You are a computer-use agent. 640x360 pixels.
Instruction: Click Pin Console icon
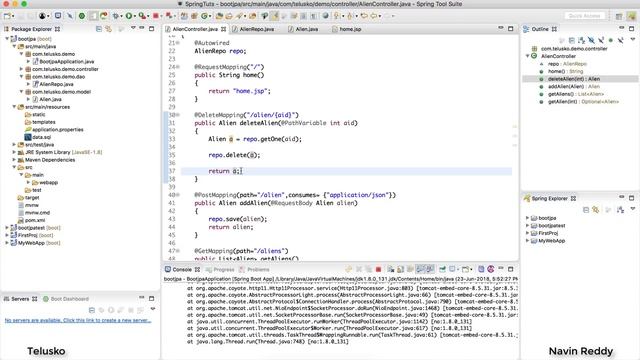click(442, 269)
